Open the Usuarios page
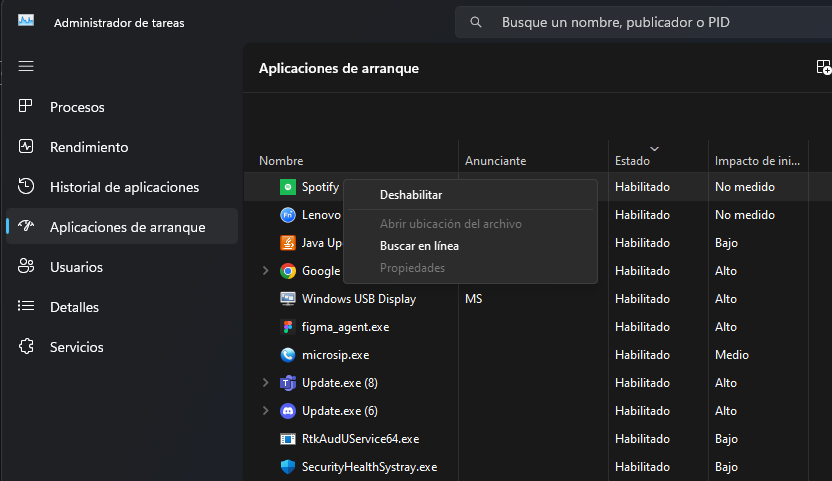Screen dimensions: 832x481 [122, 267]
